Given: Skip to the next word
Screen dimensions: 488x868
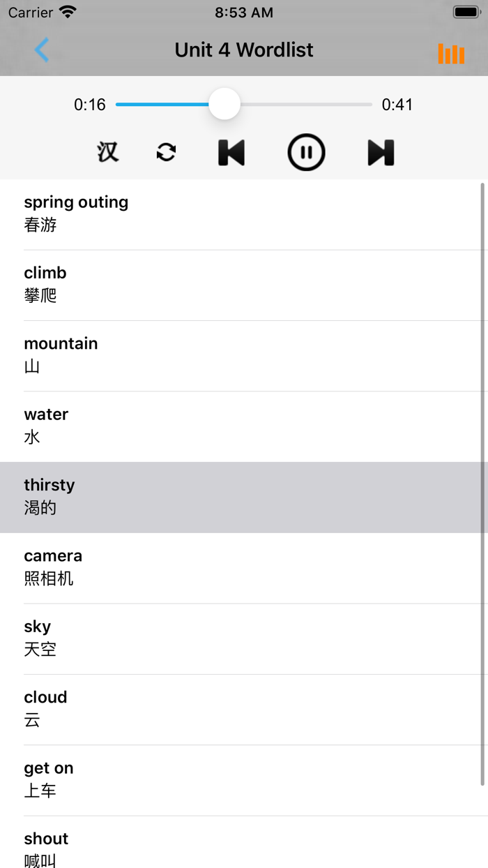Looking at the screenshot, I should 381,152.
